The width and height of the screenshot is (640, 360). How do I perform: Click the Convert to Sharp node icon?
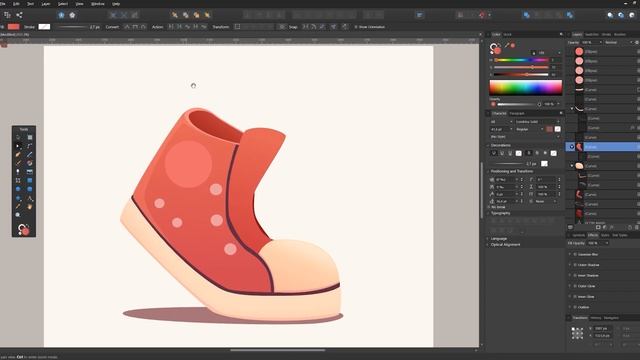pos(127,27)
